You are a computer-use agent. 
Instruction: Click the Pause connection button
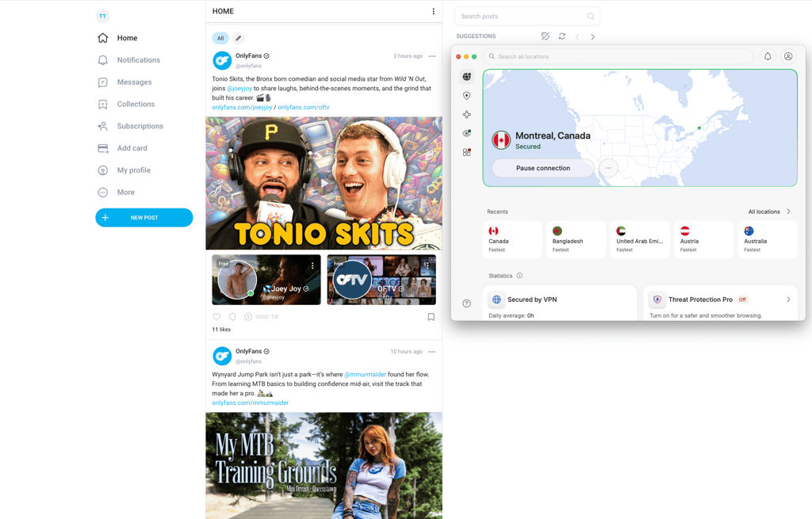[542, 168]
